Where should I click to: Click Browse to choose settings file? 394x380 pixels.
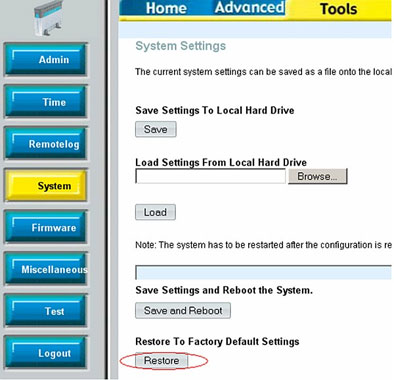pos(317,176)
